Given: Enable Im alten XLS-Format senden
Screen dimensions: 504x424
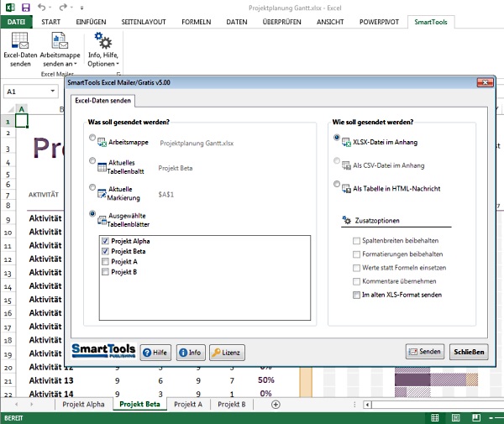Looking at the screenshot, I should [x=356, y=295].
